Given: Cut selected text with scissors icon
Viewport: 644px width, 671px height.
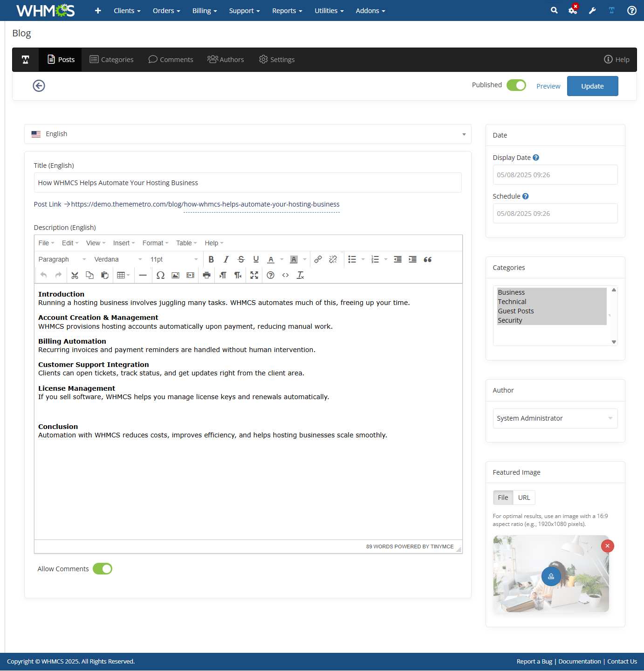Looking at the screenshot, I should click(x=75, y=275).
